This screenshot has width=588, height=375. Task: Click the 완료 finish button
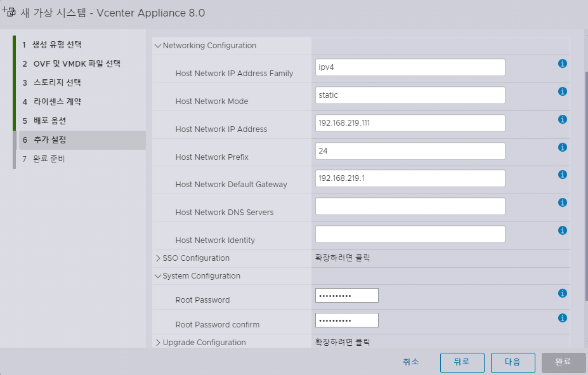pos(564,362)
